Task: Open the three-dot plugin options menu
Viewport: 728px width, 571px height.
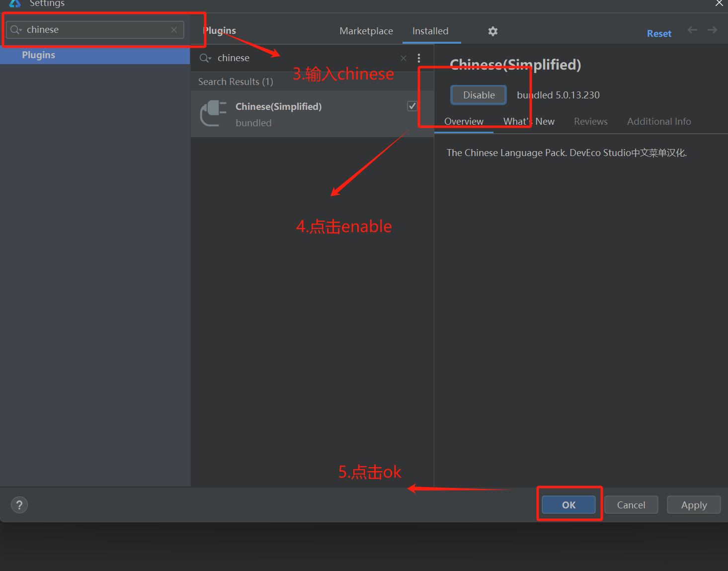Action: pyautogui.click(x=419, y=58)
